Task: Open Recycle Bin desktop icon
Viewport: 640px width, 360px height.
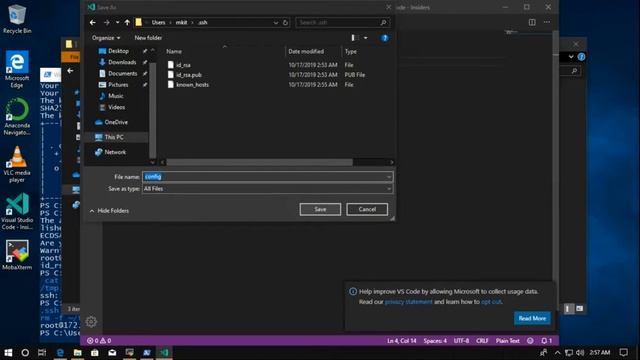Action: (16, 19)
